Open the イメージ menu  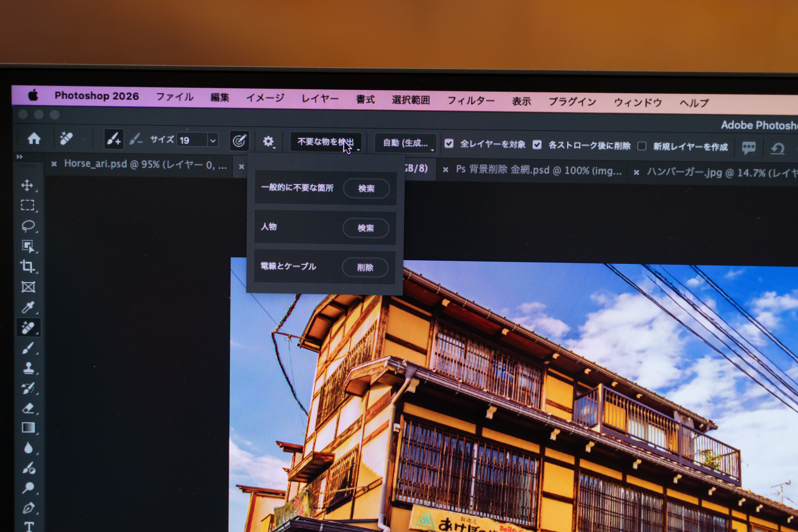(265, 98)
